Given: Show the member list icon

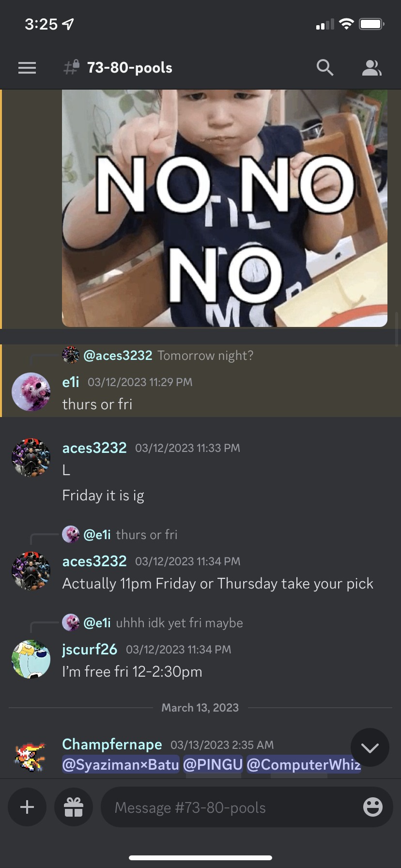Looking at the screenshot, I should 372,68.
